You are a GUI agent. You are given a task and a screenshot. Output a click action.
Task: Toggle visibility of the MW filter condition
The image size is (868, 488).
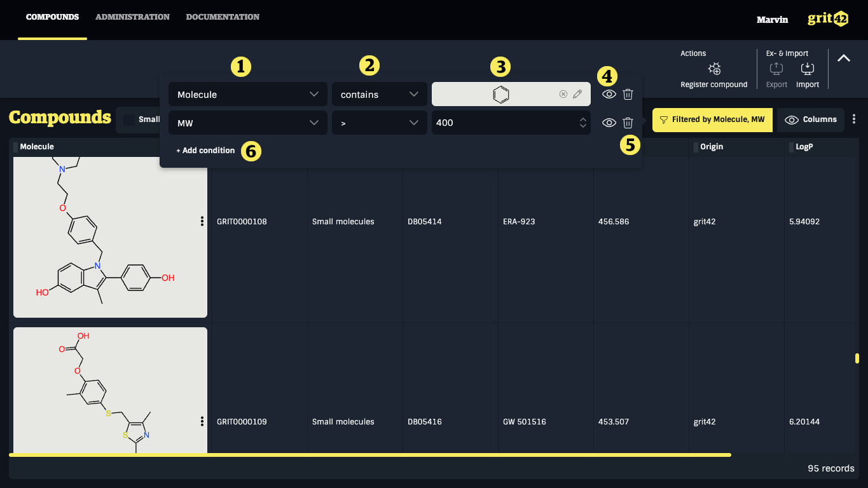609,123
